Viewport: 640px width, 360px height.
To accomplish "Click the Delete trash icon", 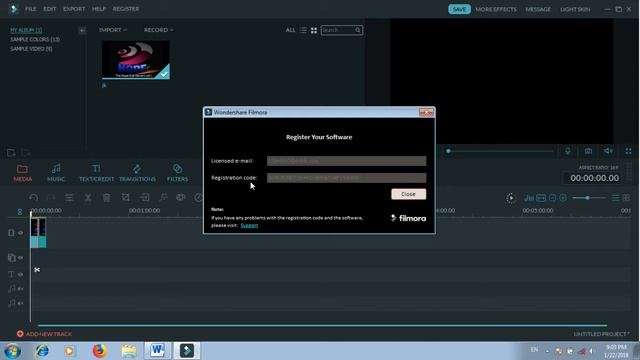I will click(x=107, y=198).
